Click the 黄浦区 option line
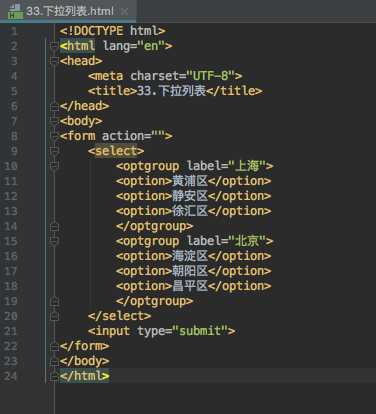Screen dimensions: 376x414 (194, 181)
